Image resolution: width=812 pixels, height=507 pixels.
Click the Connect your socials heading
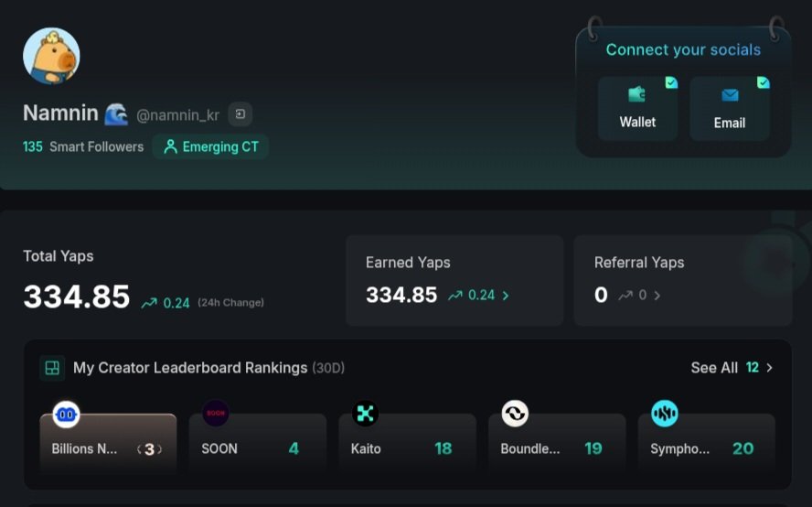point(683,49)
